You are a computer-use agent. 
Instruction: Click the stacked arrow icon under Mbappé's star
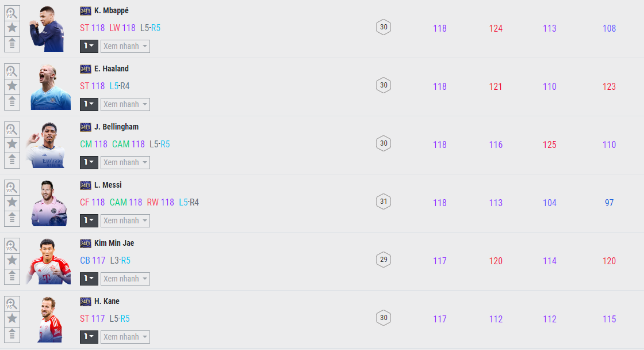pos(12,44)
